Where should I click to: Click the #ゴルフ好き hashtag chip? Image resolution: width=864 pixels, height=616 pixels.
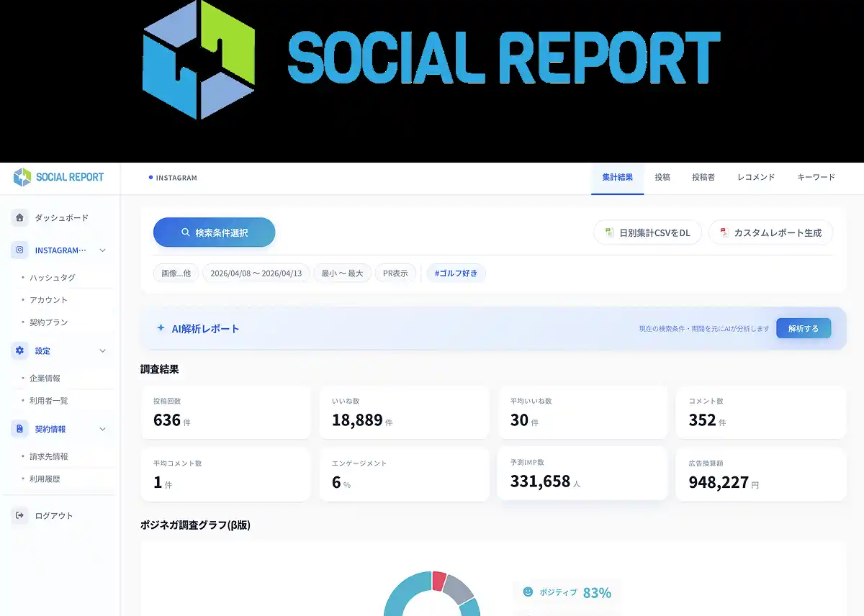tap(456, 273)
